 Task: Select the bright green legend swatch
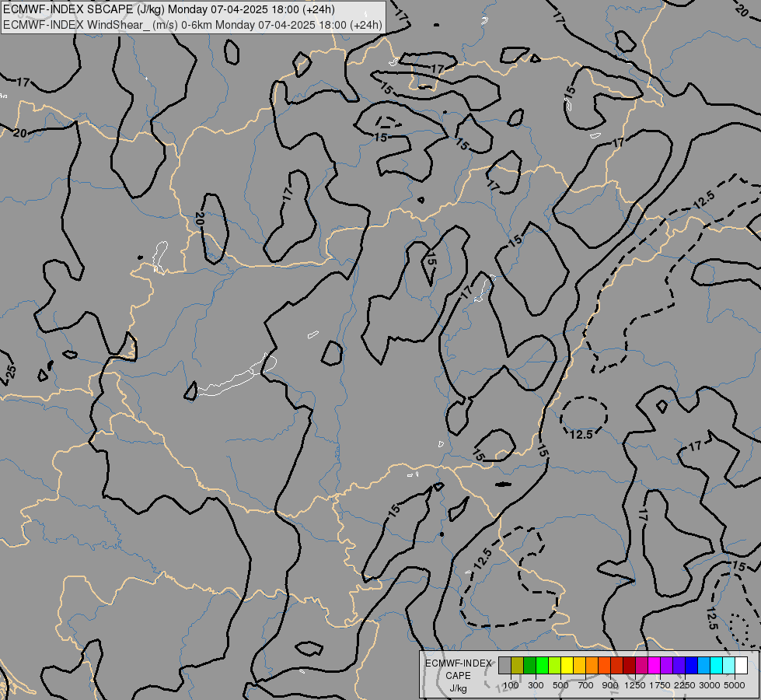click(x=542, y=665)
